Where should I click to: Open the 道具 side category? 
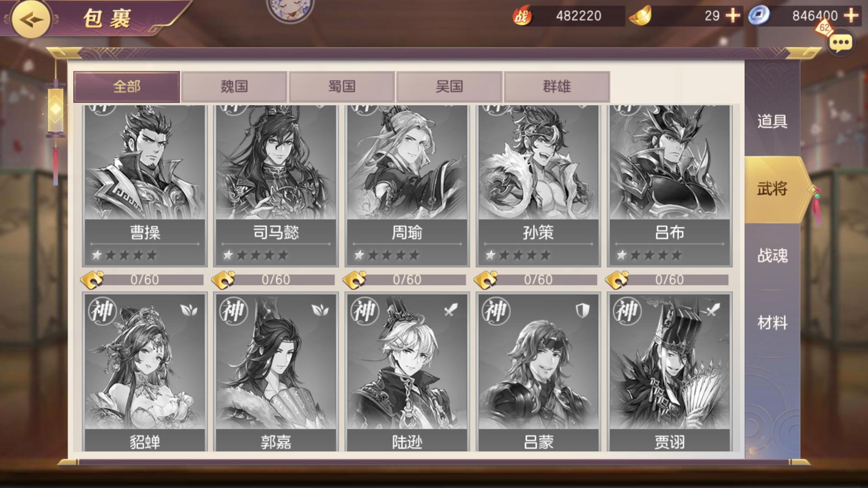(x=772, y=122)
